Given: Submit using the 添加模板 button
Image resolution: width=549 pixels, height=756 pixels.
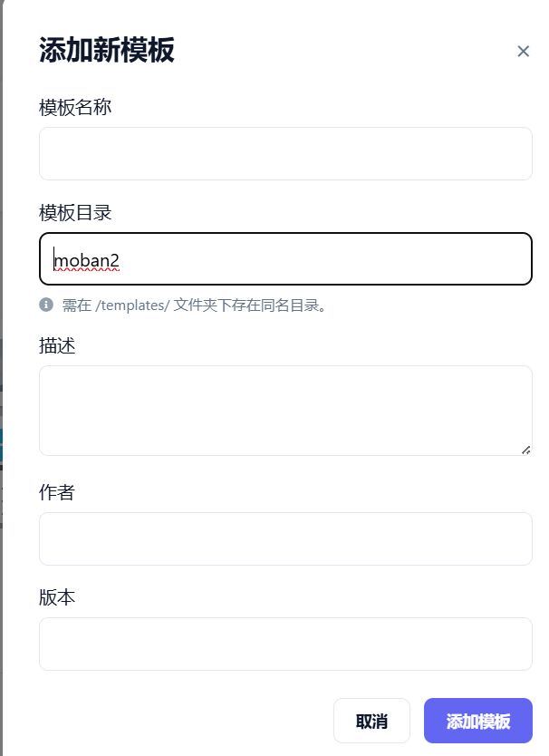Looking at the screenshot, I should tap(478, 721).
